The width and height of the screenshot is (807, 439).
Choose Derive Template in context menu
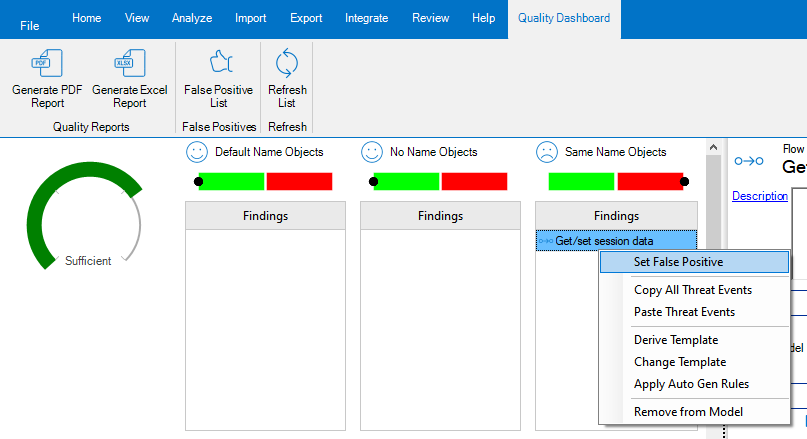click(x=676, y=340)
